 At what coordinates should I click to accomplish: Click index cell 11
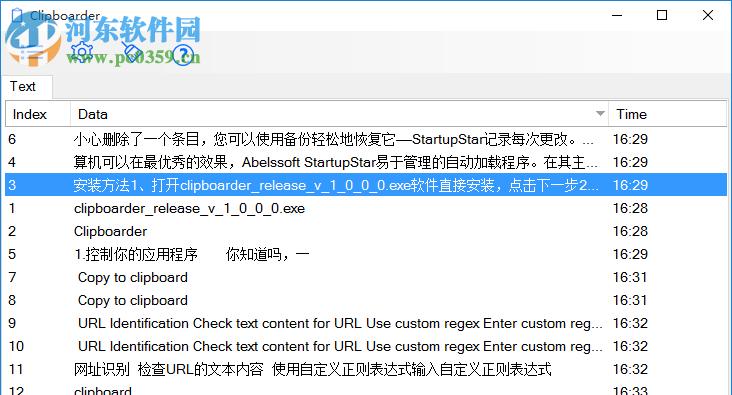(x=16, y=369)
